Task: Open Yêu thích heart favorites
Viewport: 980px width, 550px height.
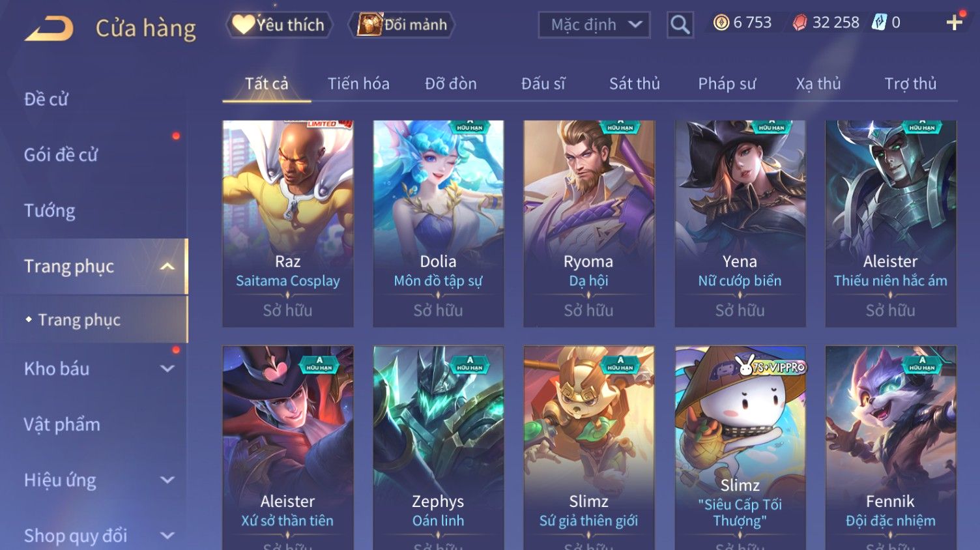Action: coord(279,25)
